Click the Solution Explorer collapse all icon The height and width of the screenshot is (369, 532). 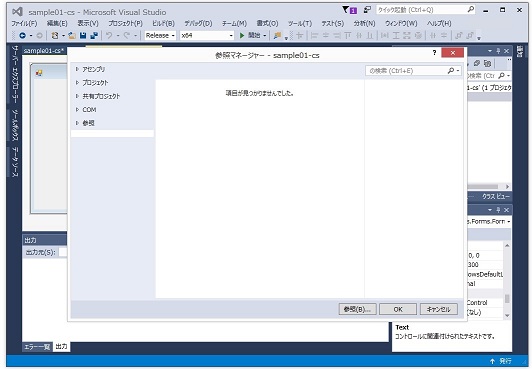point(477,63)
